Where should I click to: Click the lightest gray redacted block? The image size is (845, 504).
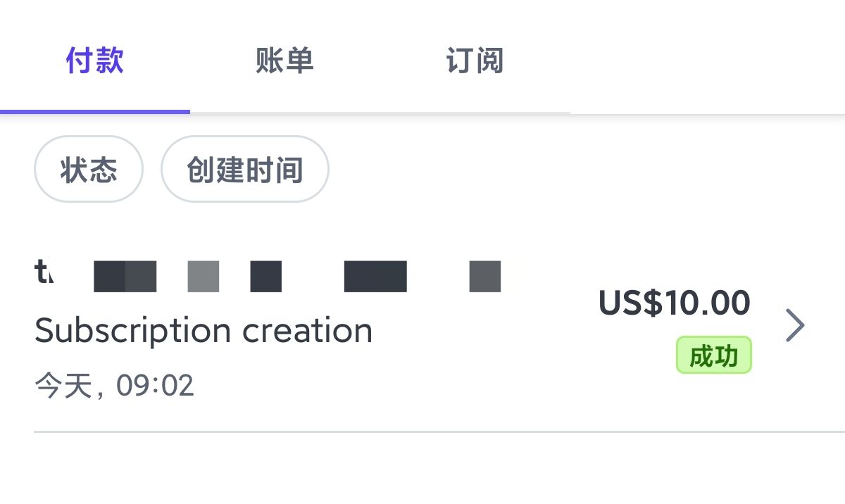pyautogui.click(x=204, y=276)
